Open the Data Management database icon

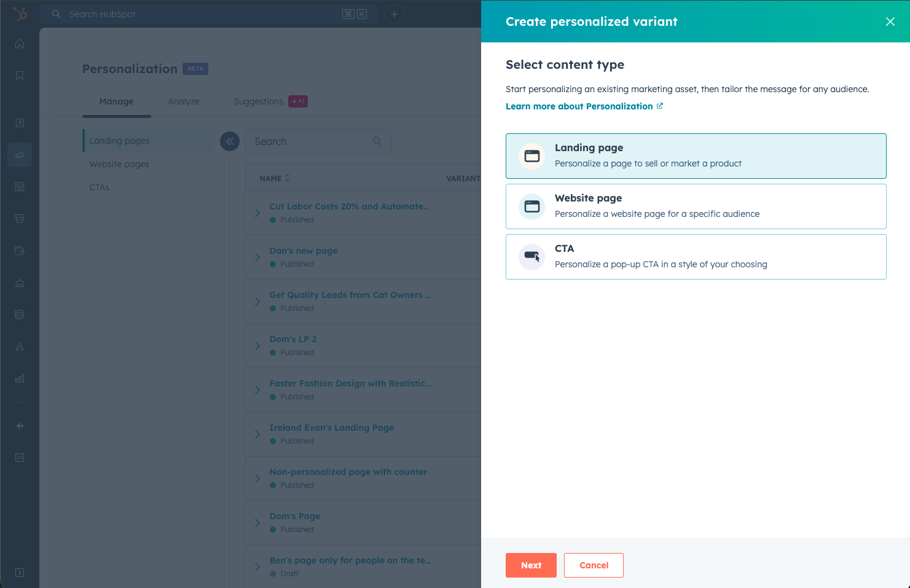click(20, 314)
